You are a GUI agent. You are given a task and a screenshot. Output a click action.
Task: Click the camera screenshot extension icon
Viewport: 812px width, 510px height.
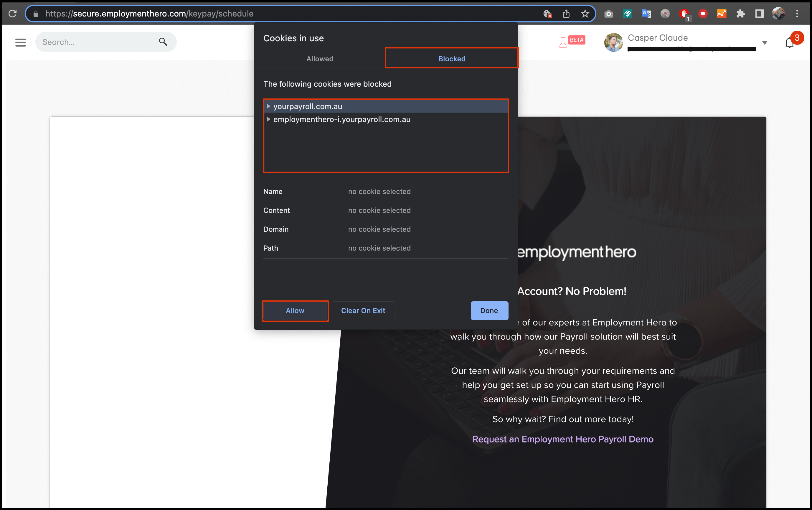point(608,14)
